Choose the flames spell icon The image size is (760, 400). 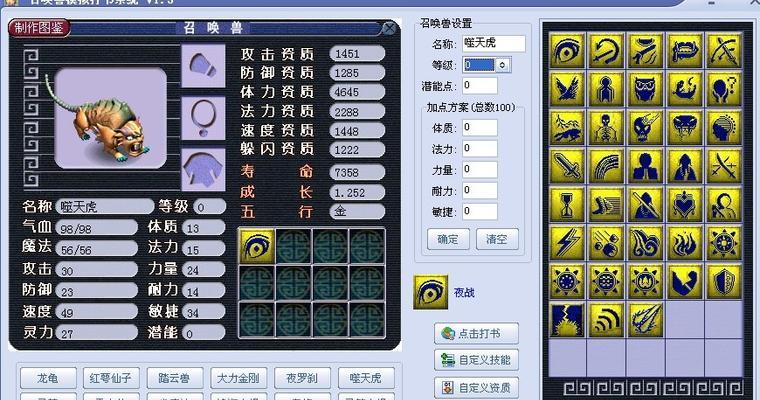[684, 242]
